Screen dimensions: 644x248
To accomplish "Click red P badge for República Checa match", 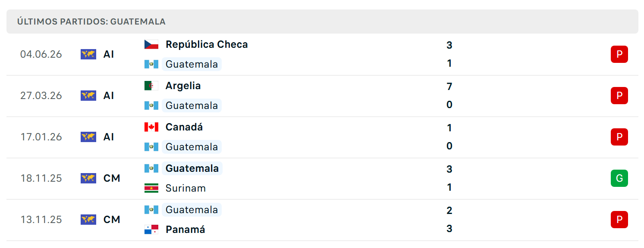I will click(619, 54).
